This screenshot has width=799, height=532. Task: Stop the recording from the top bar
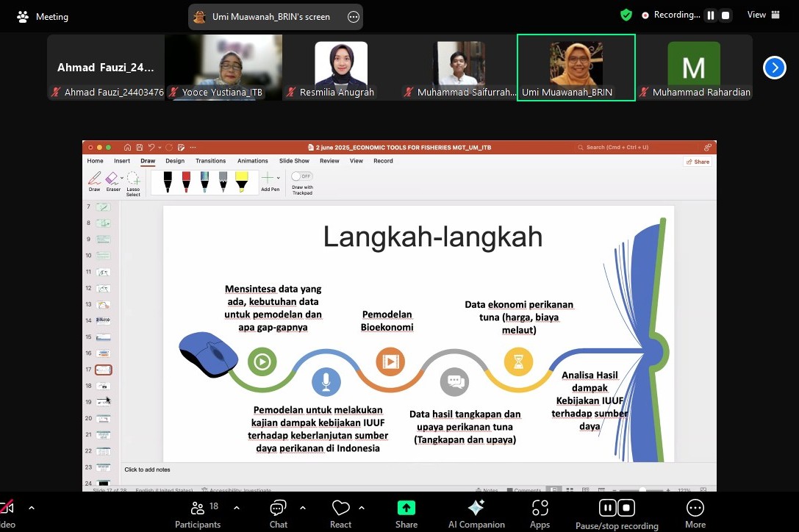tap(725, 15)
